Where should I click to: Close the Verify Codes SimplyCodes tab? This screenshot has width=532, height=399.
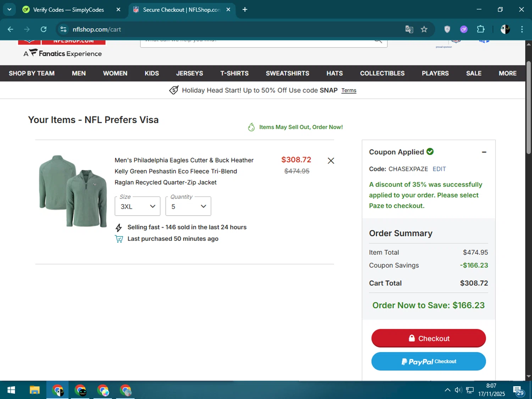118,10
